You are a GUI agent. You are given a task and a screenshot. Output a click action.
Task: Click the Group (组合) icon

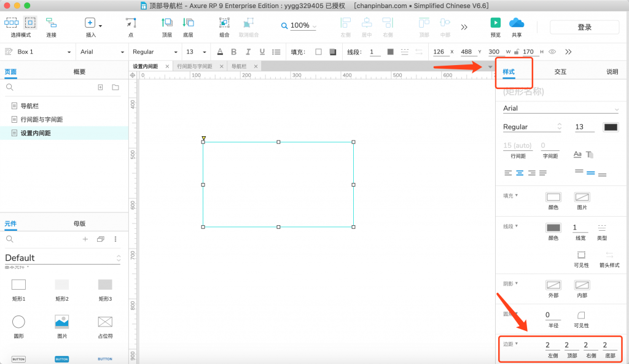(x=224, y=23)
